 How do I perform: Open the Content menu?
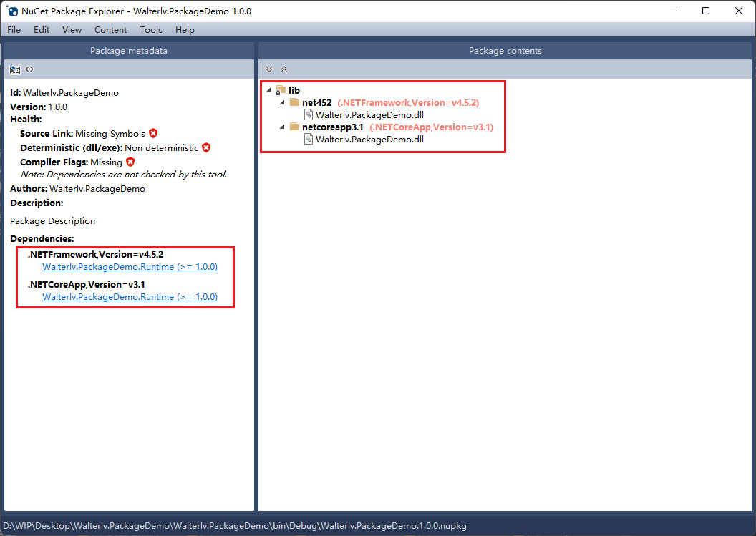(x=110, y=29)
